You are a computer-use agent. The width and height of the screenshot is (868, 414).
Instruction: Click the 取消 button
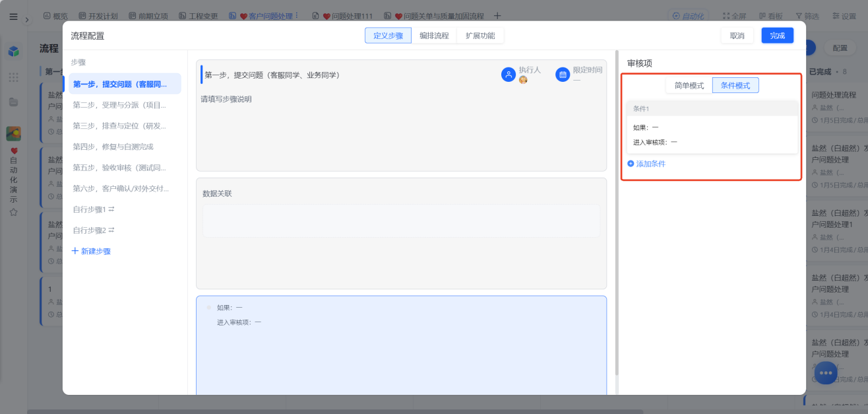(737, 36)
